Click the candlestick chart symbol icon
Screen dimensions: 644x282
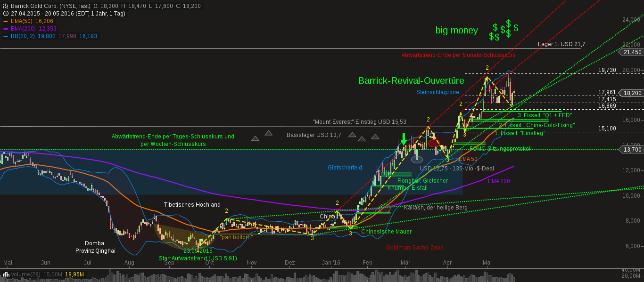click(x=5, y=6)
